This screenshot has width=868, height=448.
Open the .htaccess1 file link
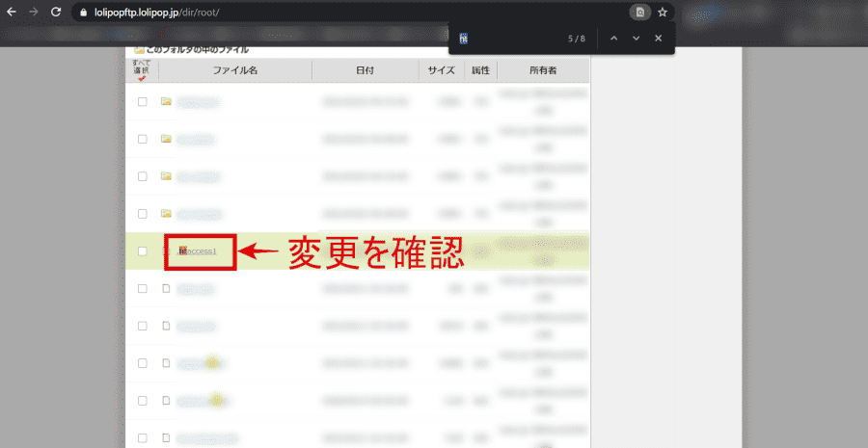pos(197,251)
